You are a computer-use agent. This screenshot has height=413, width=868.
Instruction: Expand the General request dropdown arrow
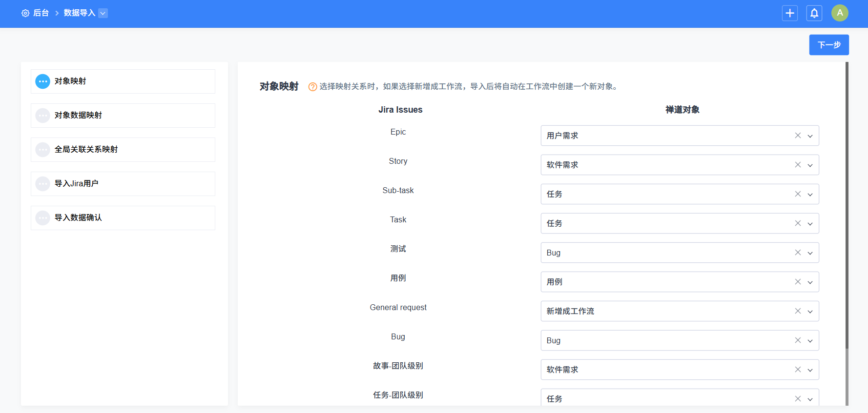[810, 312]
